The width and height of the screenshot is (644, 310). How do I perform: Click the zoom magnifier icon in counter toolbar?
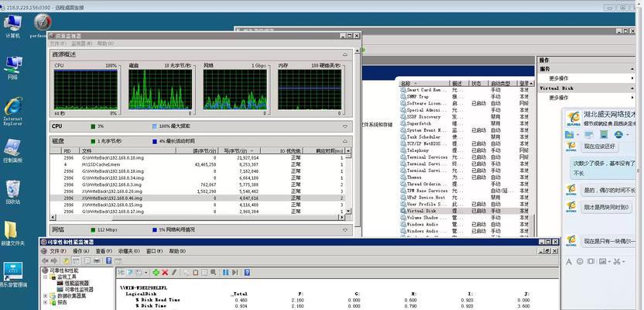point(213,273)
